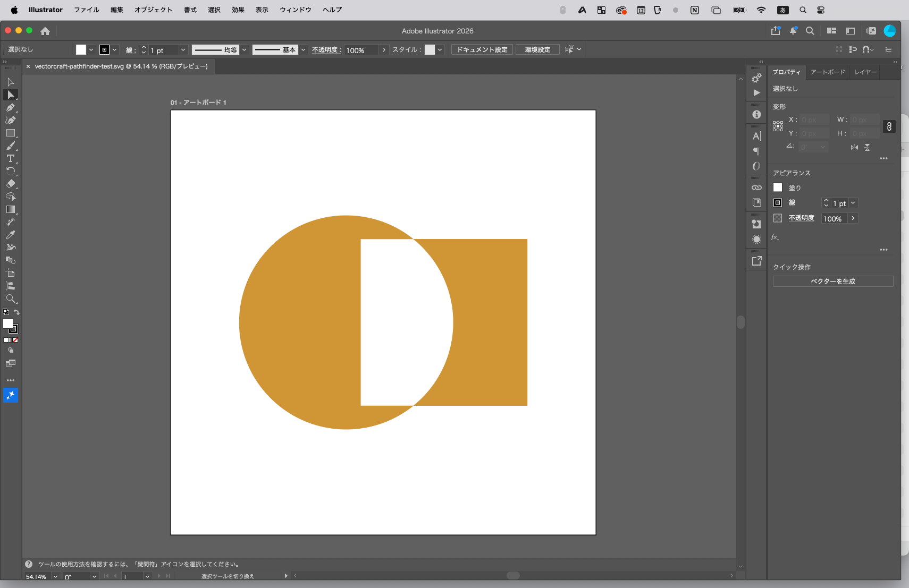Switch to the アートボード tab
Image resolution: width=909 pixels, height=588 pixels.
827,72
